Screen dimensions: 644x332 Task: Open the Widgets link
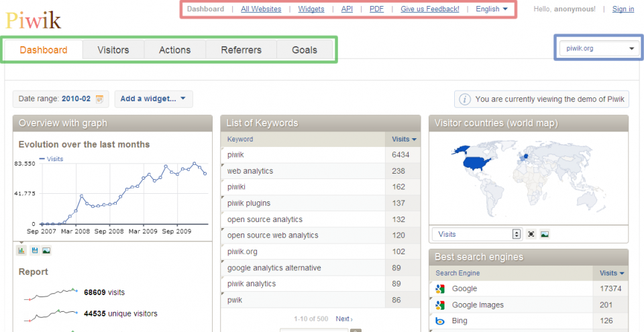311,9
